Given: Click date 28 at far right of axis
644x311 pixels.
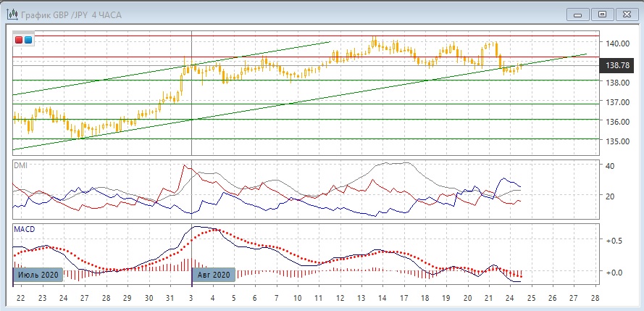Looking at the screenshot, I should click(x=595, y=299).
